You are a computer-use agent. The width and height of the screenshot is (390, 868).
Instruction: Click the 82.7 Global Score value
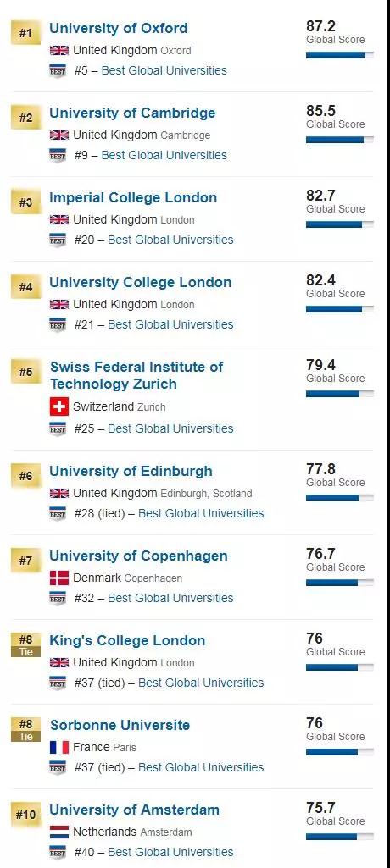(320, 196)
